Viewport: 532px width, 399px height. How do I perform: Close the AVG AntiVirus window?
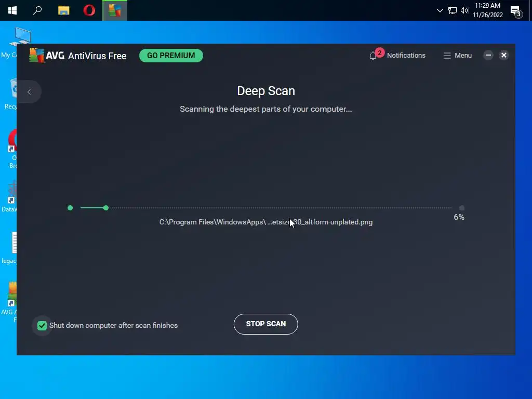point(504,55)
